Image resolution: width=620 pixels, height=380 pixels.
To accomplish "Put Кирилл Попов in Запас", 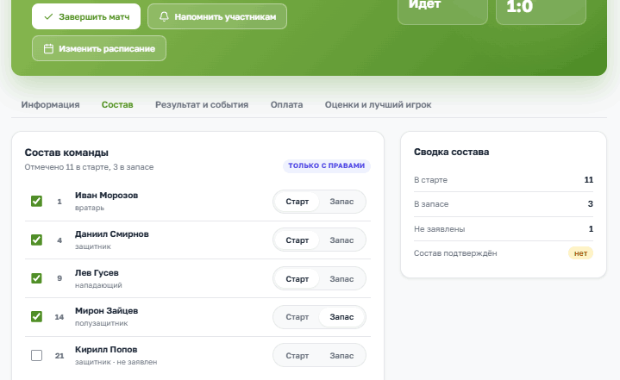I will click(x=342, y=356).
